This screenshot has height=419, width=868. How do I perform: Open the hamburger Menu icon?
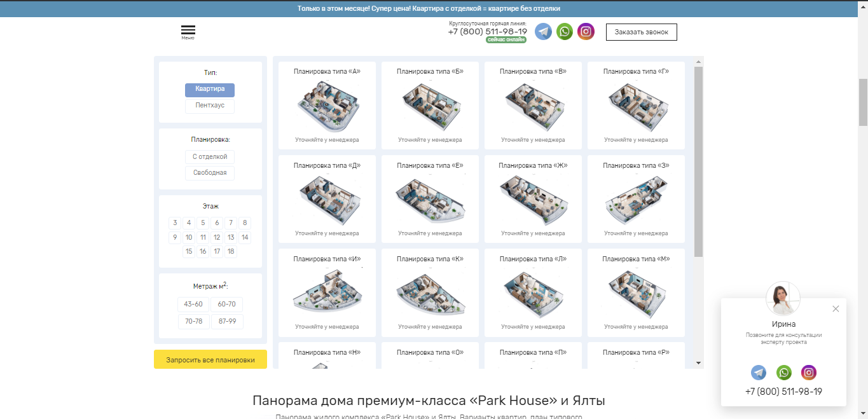coord(188,32)
